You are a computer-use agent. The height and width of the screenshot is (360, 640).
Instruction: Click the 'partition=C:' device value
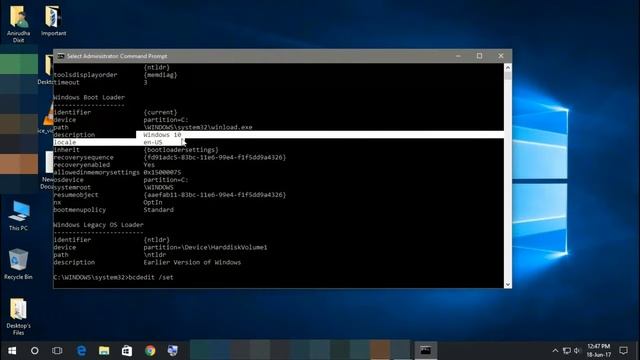166,120
